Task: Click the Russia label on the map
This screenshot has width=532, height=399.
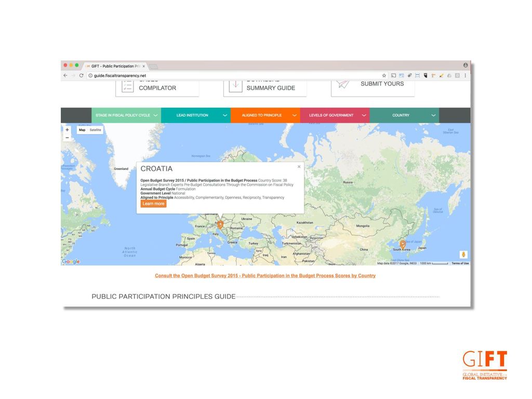Action: pos(348,182)
